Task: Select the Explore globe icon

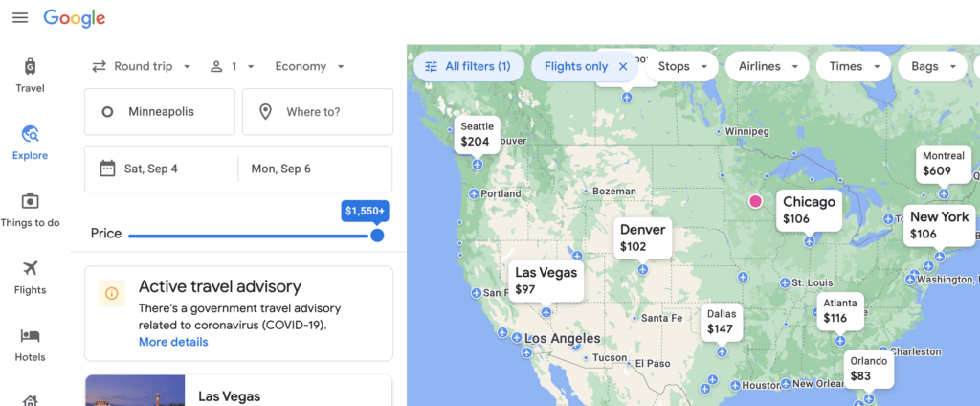Action: [x=30, y=133]
